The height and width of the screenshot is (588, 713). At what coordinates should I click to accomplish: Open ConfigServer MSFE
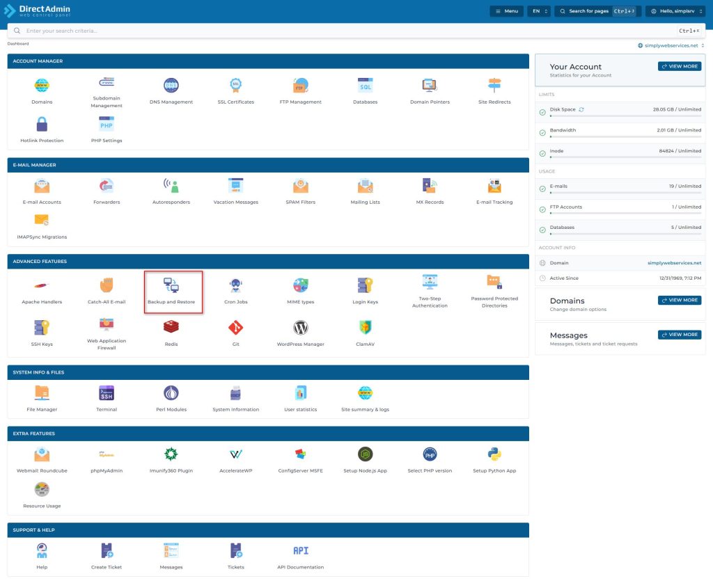click(301, 460)
